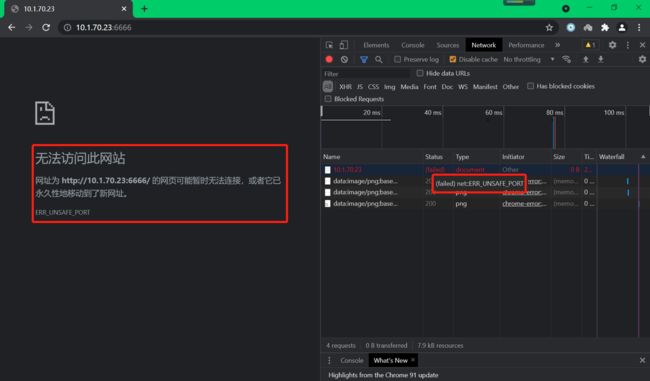Filter requests by Doc
The height and width of the screenshot is (381, 650).
(447, 87)
